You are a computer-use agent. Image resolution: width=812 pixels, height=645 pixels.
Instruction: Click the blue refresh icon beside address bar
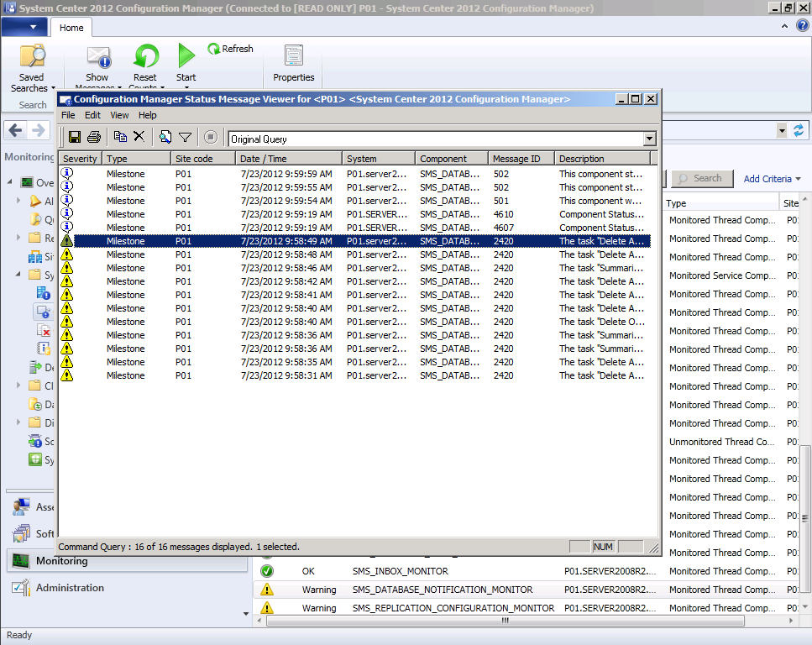pos(799,130)
